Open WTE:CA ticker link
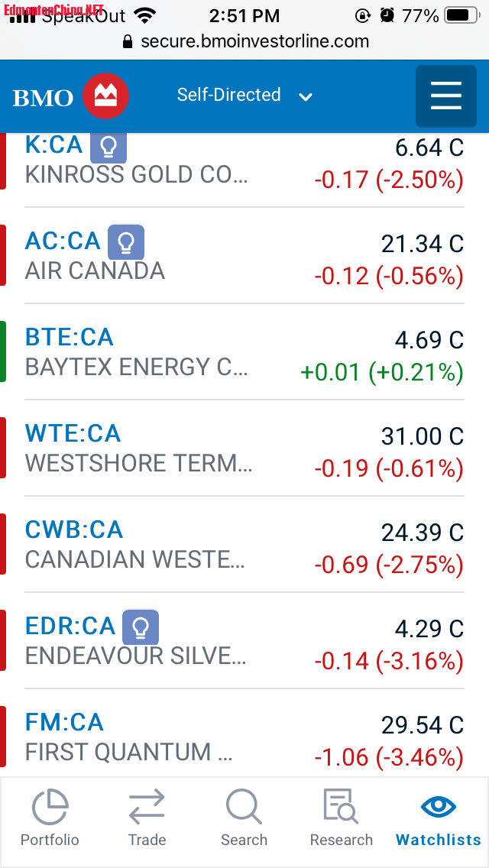The width and height of the screenshot is (489, 868). (73, 433)
